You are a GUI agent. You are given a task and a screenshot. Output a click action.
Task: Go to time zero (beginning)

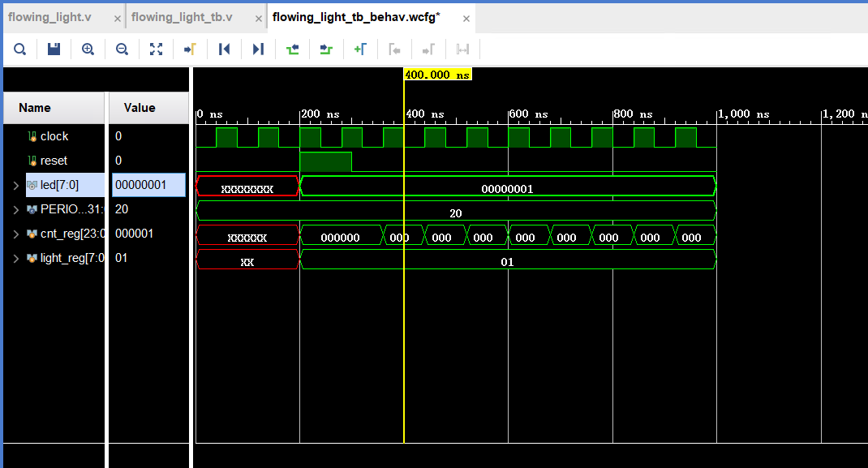[224, 49]
